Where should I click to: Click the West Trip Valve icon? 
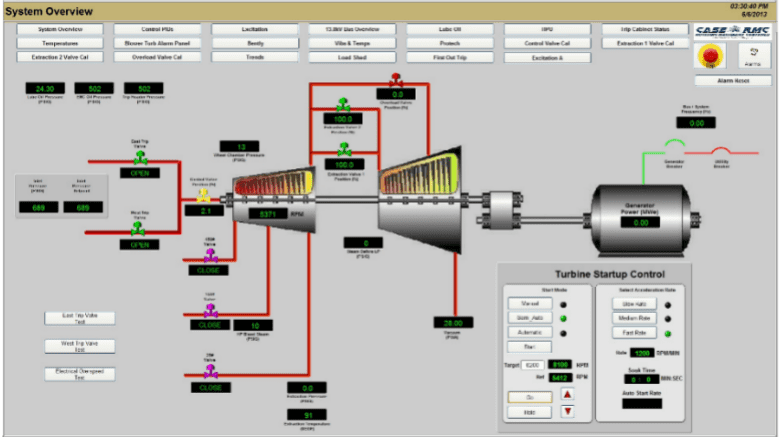click(x=139, y=229)
